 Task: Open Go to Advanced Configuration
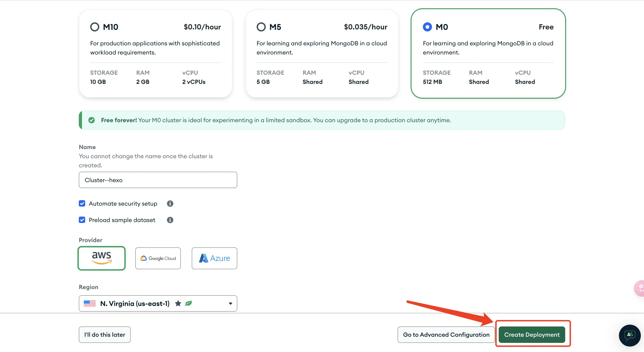point(446,335)
